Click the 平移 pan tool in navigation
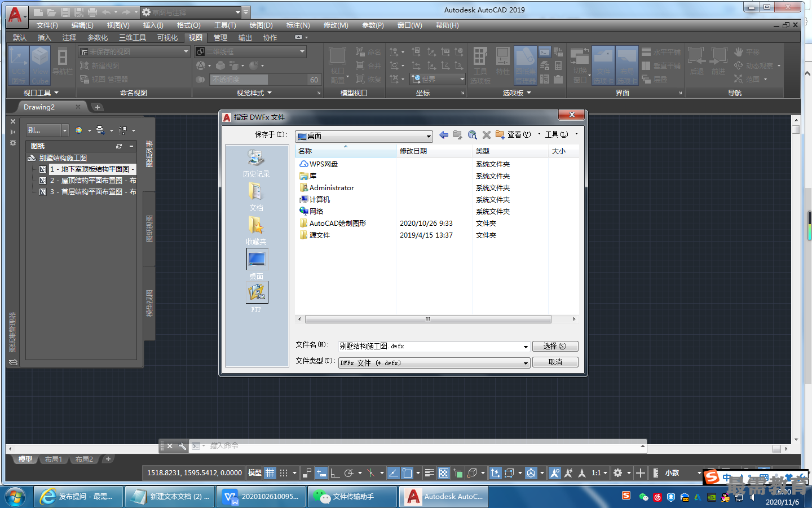This screenshot has height=508, width=812. tap(747, 52)
